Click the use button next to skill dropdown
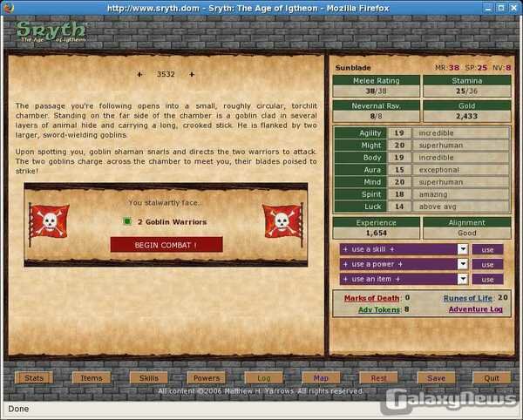This screenshot has height=420, width=523. pos(487,250)
